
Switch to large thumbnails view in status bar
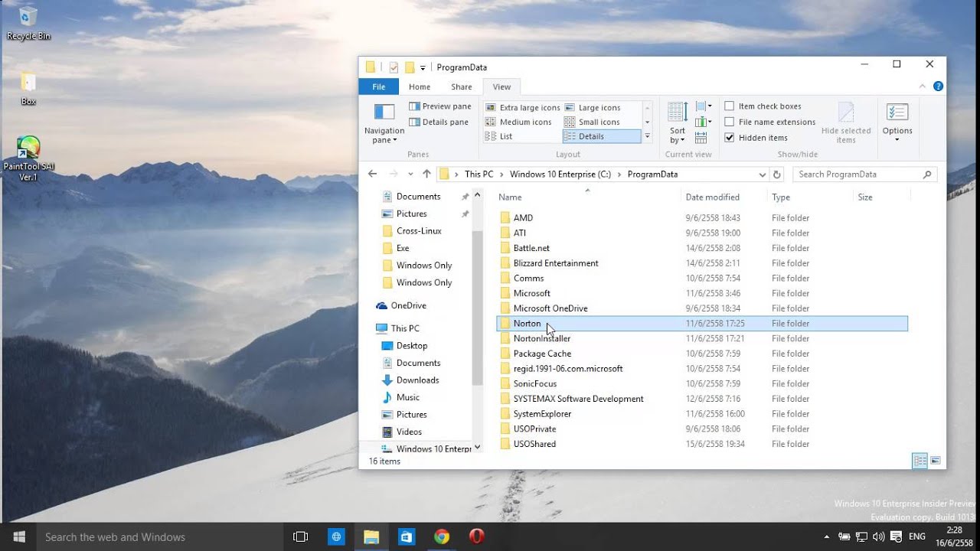(x=936, y=461)
